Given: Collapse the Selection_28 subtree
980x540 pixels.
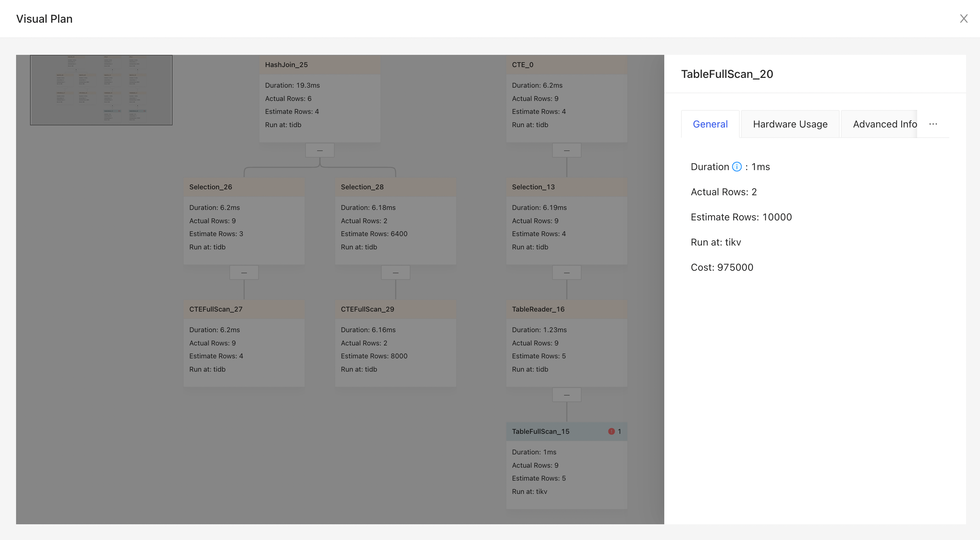Looking at the screenshot, I should coord(395,272).
